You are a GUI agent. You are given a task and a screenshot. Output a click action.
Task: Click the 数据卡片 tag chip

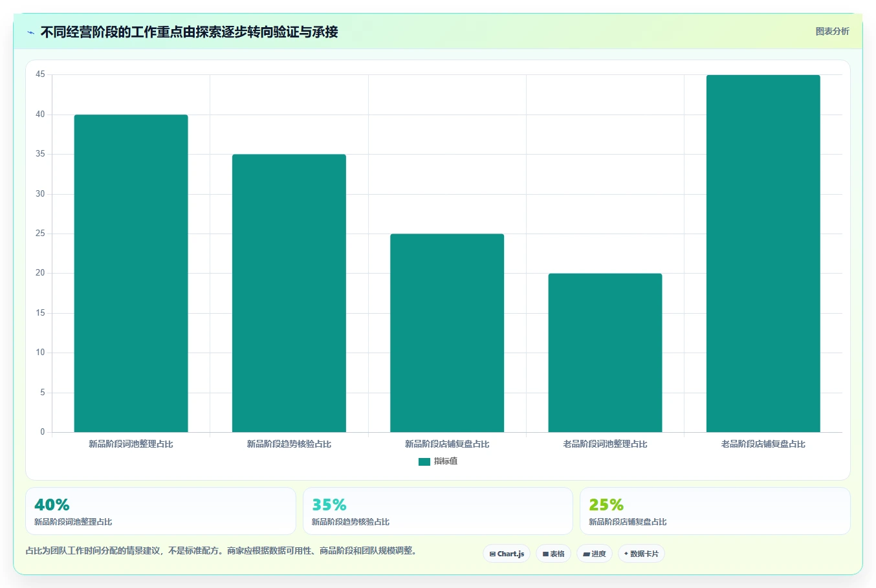click(641, 554)
